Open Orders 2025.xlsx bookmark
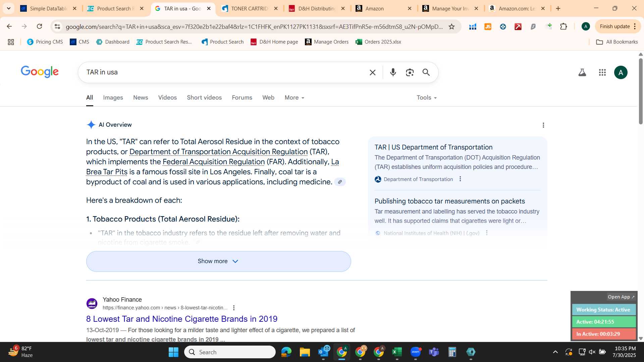 coord(378,42)
